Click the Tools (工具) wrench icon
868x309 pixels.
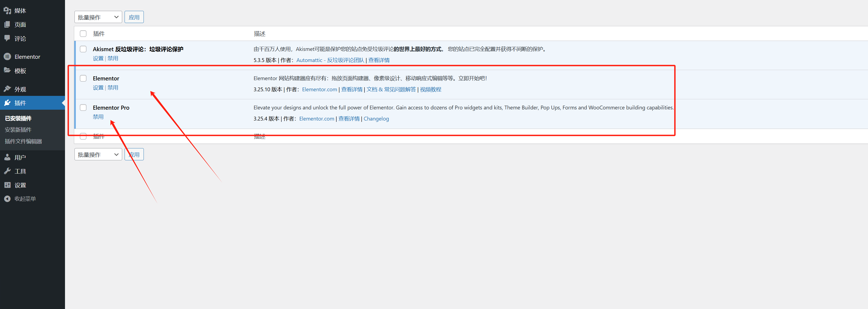pos(7,171)
